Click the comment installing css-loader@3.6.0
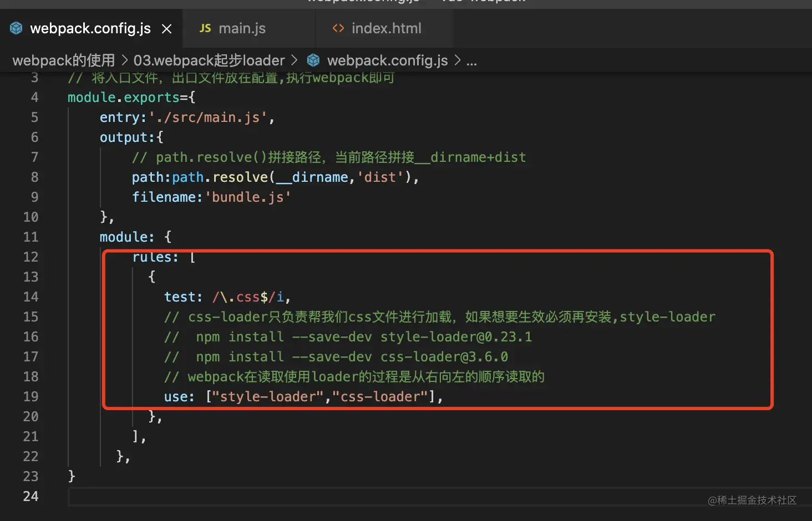Viewport: 812px width, 521px height. tap(336, 357)
